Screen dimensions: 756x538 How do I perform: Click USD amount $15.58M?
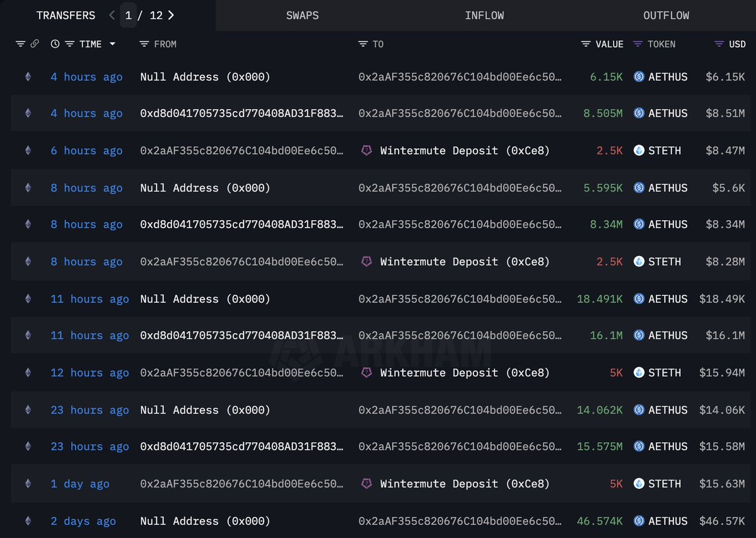[x=722, y=447]
